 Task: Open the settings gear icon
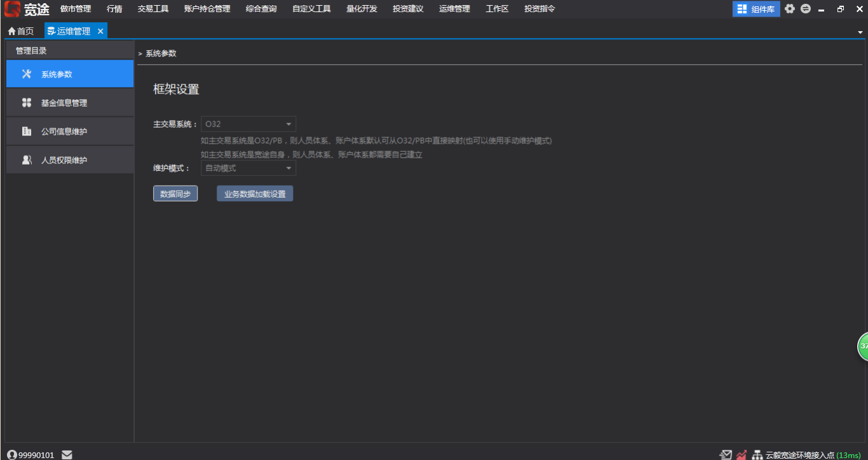click(x=790, y=9)
